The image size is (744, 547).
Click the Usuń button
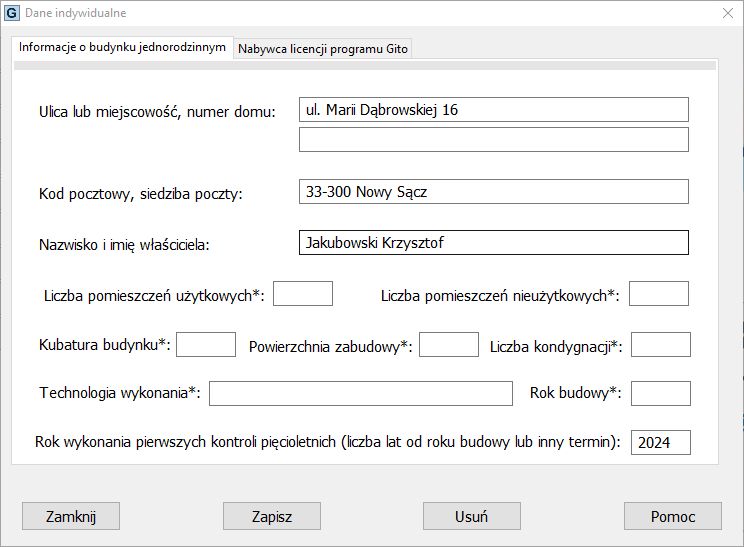tap(471, 516)
